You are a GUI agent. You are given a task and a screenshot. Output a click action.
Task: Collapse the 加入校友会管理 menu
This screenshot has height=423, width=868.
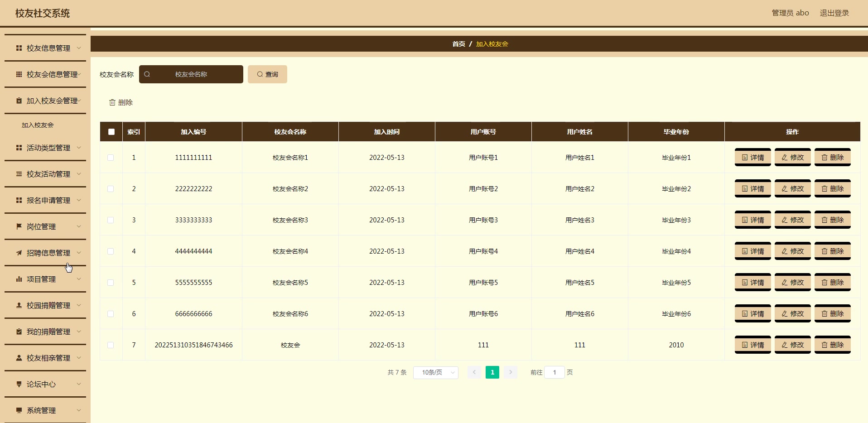(x=79, y=101)
